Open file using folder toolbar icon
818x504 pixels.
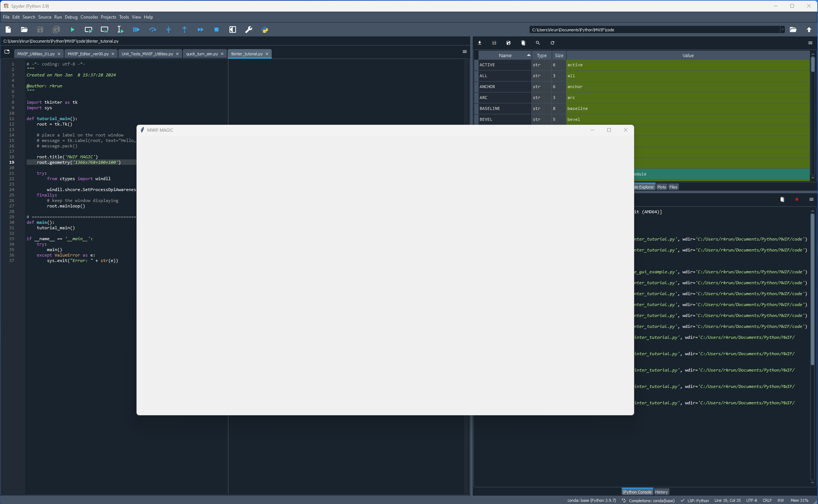(x=24, y=29)
